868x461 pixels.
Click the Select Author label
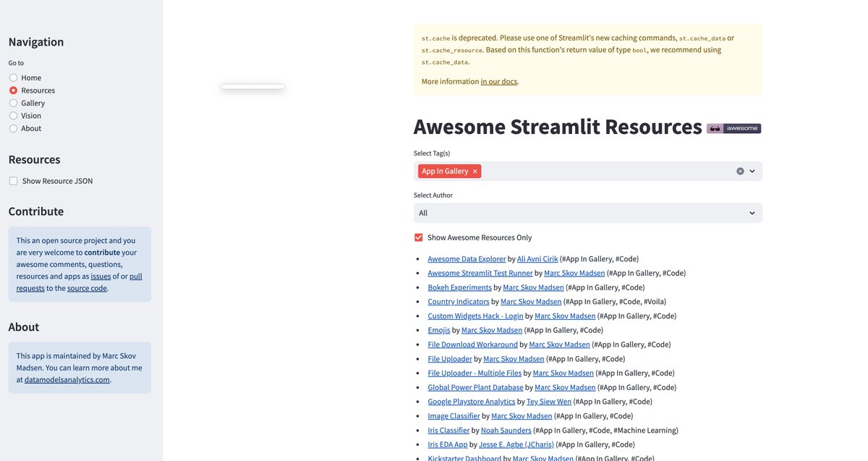[x=433, y=195]
